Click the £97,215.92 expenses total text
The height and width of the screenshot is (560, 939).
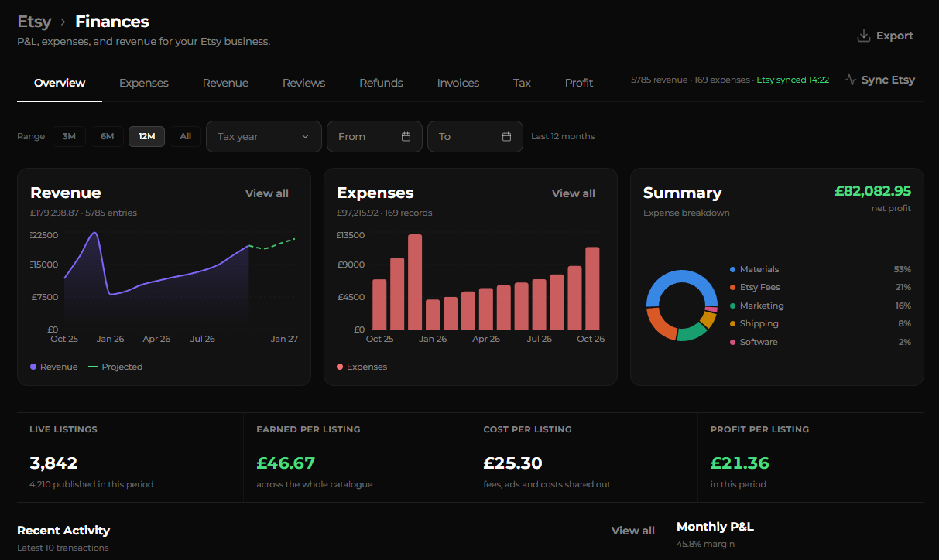click(358, 213)
